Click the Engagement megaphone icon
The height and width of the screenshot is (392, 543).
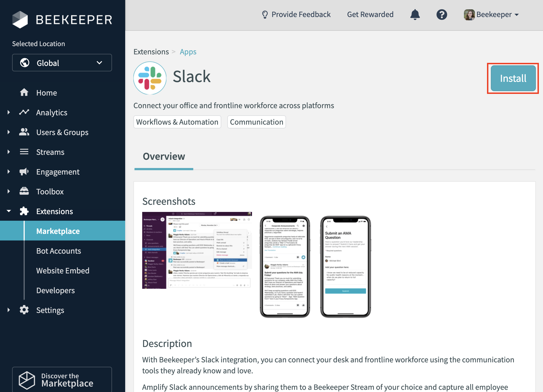24,172
